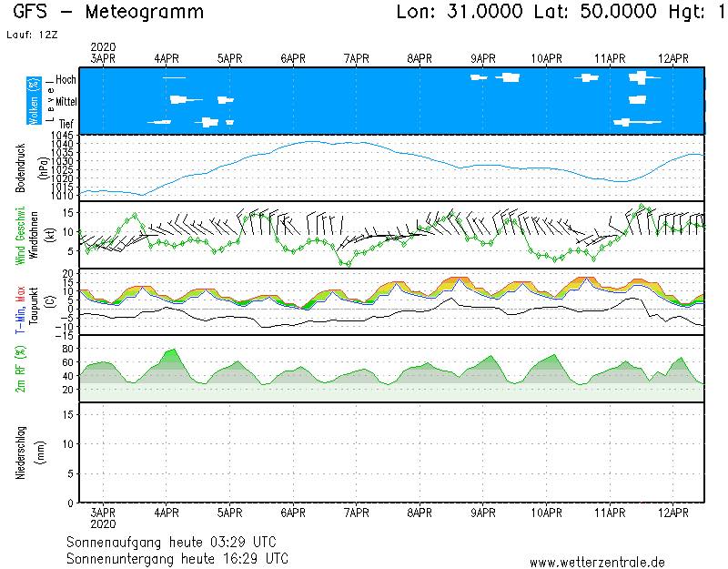Image resolution: width=728 pixels, height=569 pixels.
Task: Click the www.wetterzentrale.de website link
Action: [597, 562]
